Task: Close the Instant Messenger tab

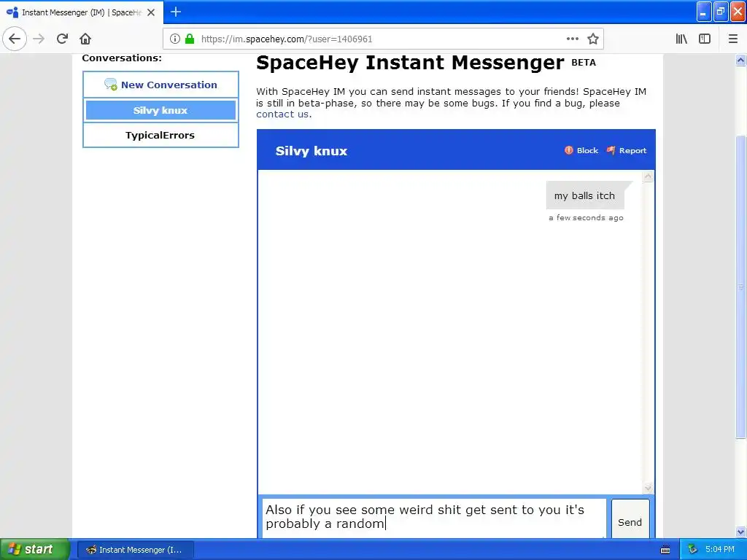Action: [151, 12]
